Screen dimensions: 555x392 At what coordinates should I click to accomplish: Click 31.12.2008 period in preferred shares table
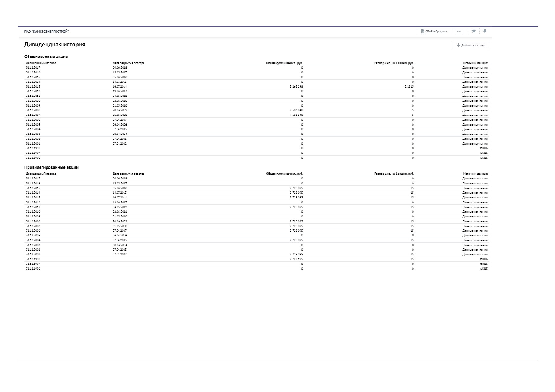(x=33, y=221)
